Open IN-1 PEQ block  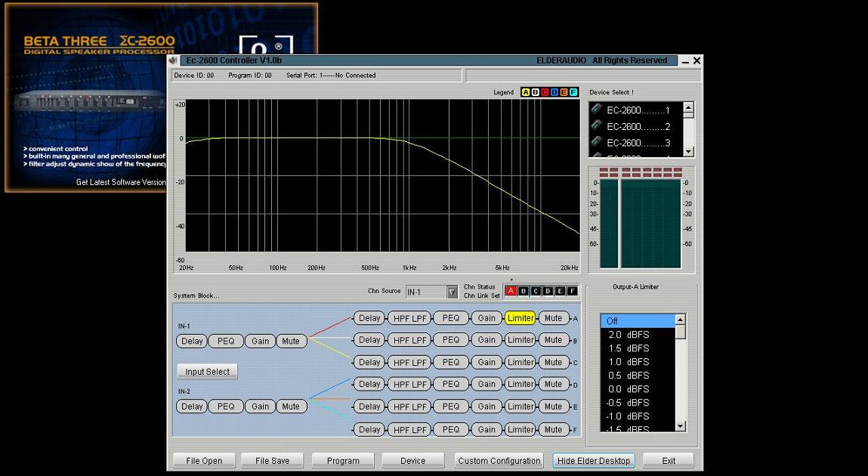tap(226, 341)
